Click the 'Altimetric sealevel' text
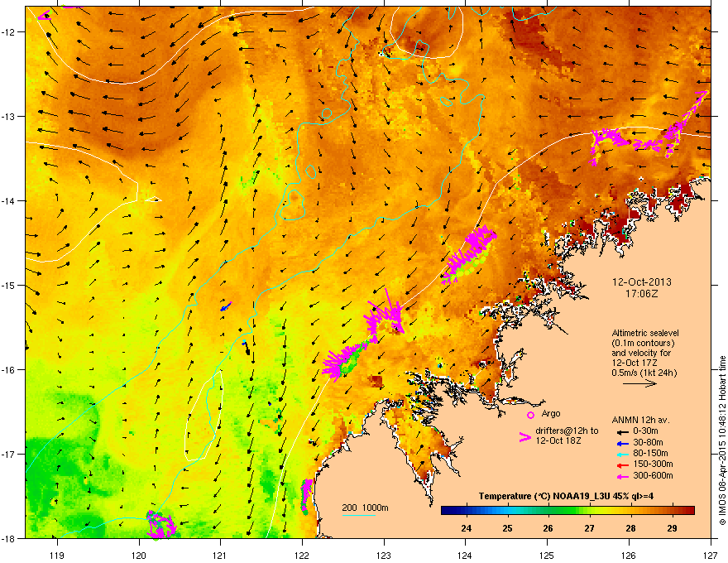 645,333
